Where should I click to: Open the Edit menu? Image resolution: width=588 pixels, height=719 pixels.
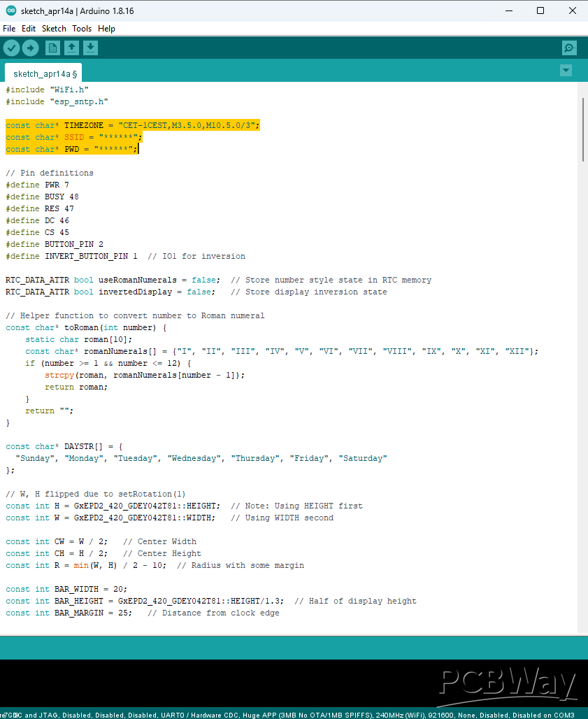point(29,29)
